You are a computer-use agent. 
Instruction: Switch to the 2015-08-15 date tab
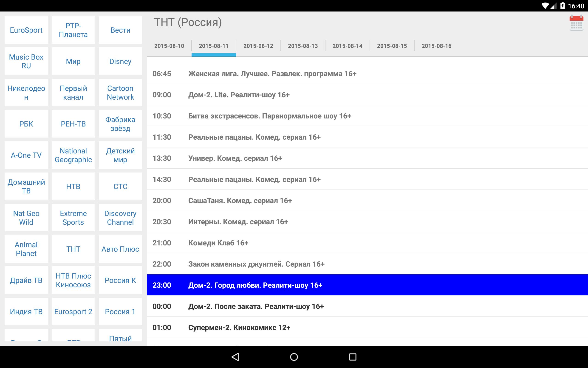point(392,46)
